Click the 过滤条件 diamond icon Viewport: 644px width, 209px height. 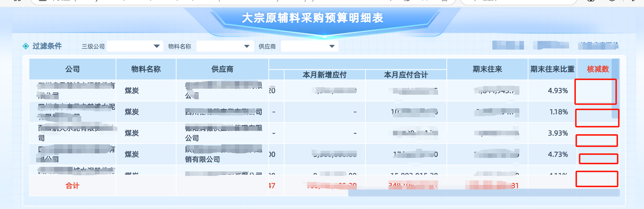26,46
